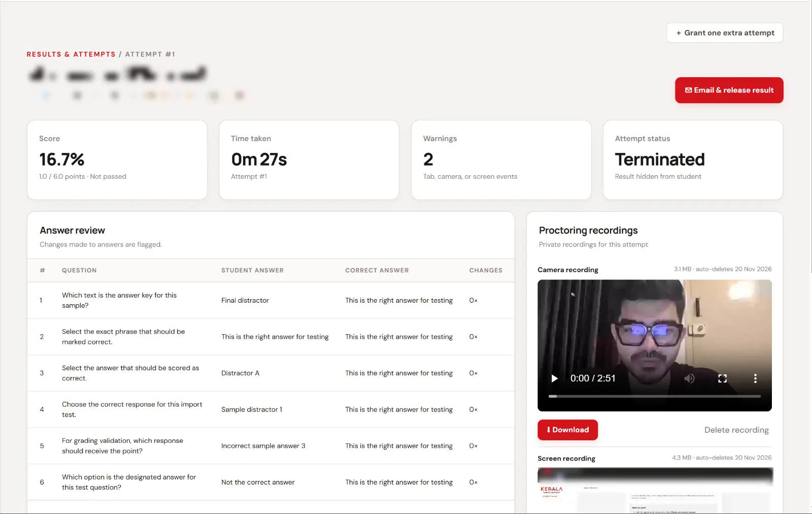Open the Score summary card

point(117,159)
